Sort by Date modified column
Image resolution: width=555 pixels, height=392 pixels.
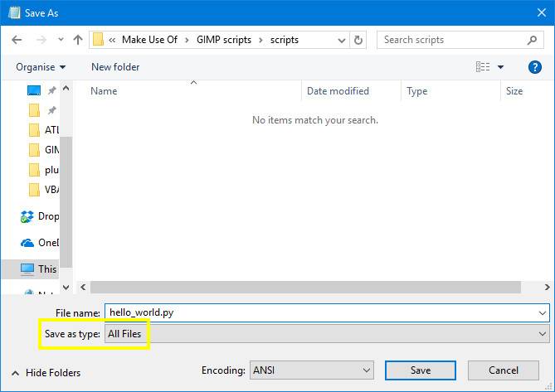click(x=338, y=91)
